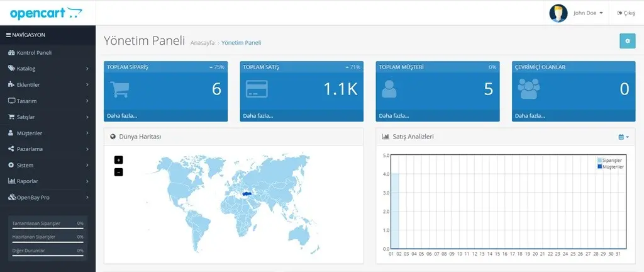Expand the Pazarlama menu chevron
This screenshot has height=272, width=644.
pyautogui.click(x=87, y=149)
